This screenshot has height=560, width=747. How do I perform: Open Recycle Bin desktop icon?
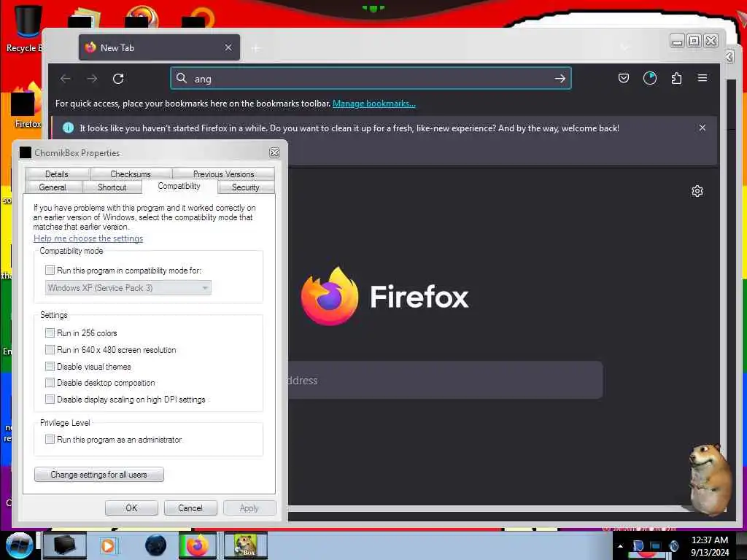(26, 28)
